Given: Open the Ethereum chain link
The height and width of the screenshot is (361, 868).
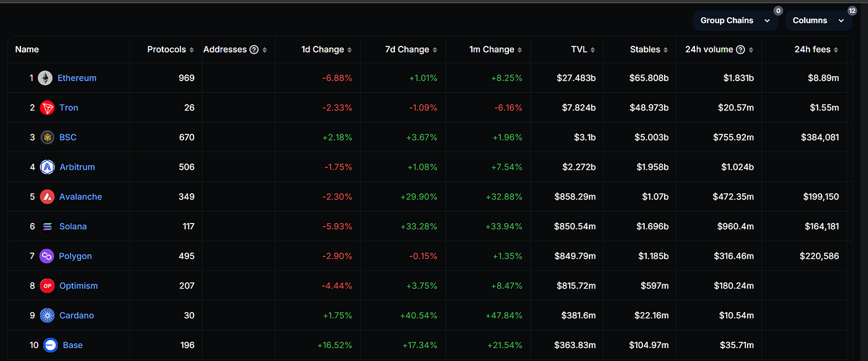Looking at the screenshot, I should pyautogui.click(x=77, y=78).
